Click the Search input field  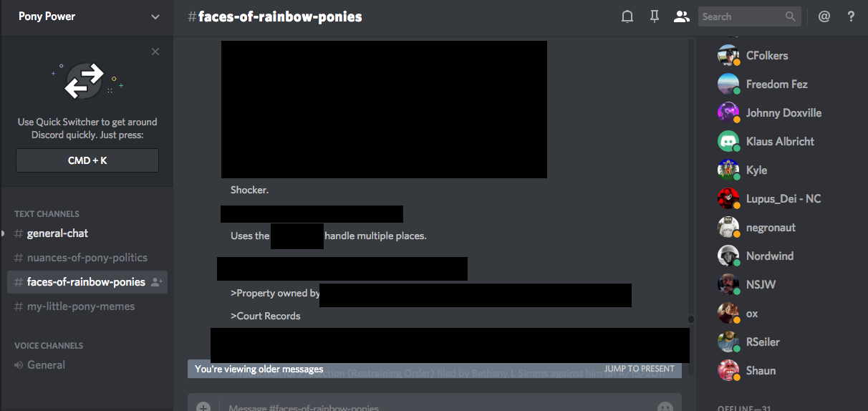(741, 16)
